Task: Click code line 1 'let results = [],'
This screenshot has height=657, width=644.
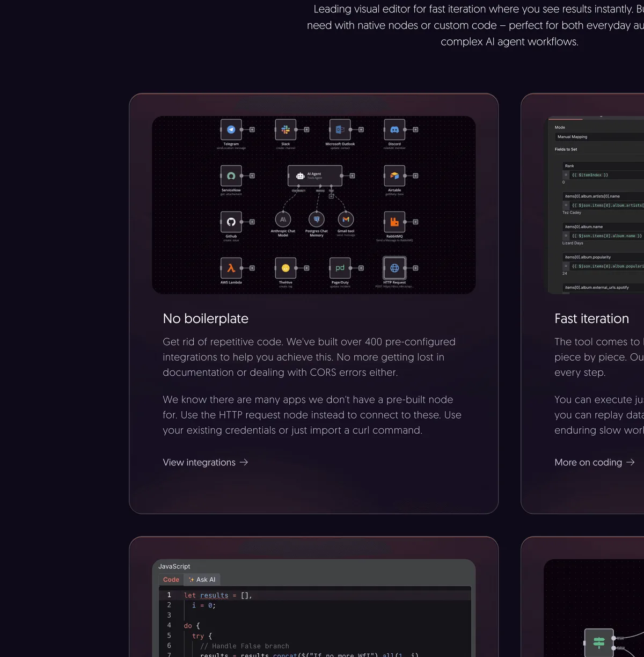Action: (x=218, y=595)
